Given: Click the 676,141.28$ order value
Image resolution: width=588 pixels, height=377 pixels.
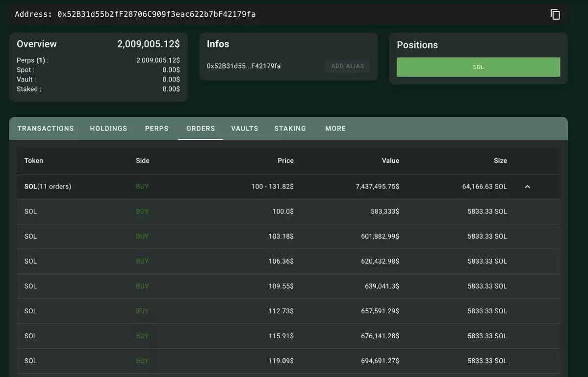Looking at the screenshot, I should (380, 336).
